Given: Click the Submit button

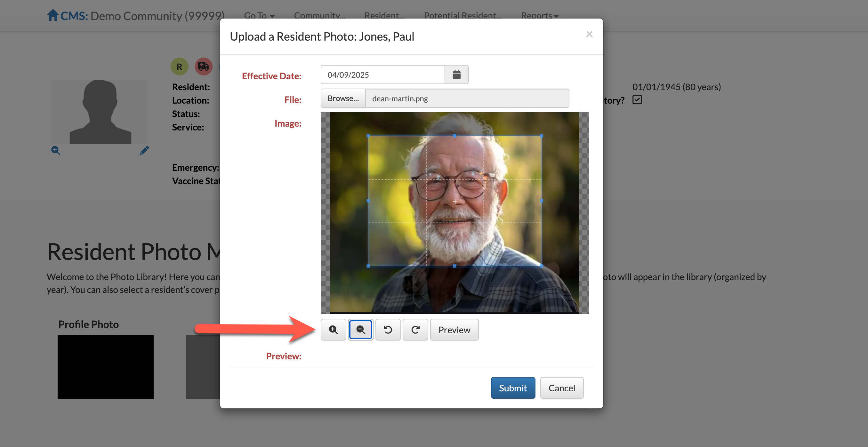Looking at the screenshot, I should [512, 388].
